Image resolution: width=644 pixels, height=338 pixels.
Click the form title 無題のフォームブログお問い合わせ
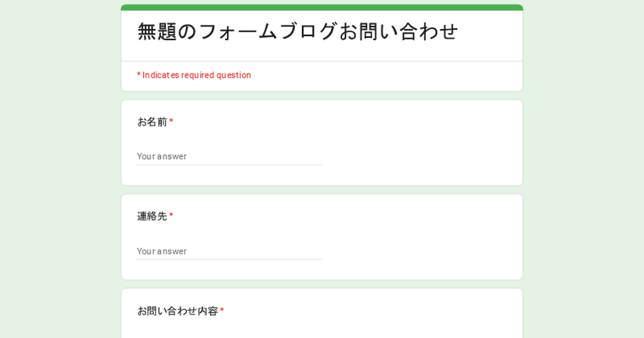(298, 32)
